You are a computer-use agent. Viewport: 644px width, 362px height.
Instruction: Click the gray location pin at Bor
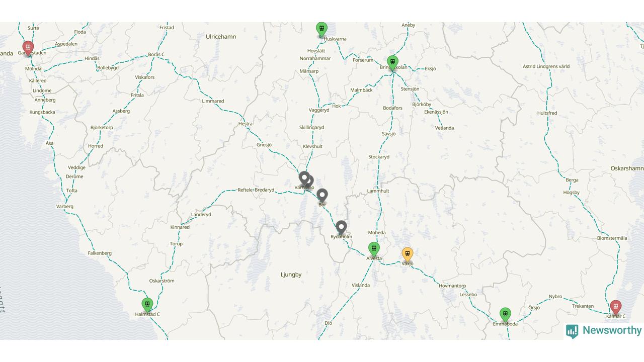pyautogui.click(x=322, y=196)
